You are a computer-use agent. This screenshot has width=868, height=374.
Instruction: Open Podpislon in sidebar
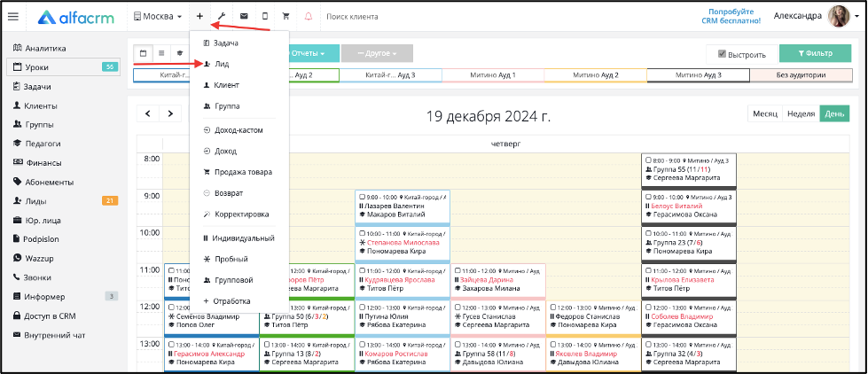[36, 239]
